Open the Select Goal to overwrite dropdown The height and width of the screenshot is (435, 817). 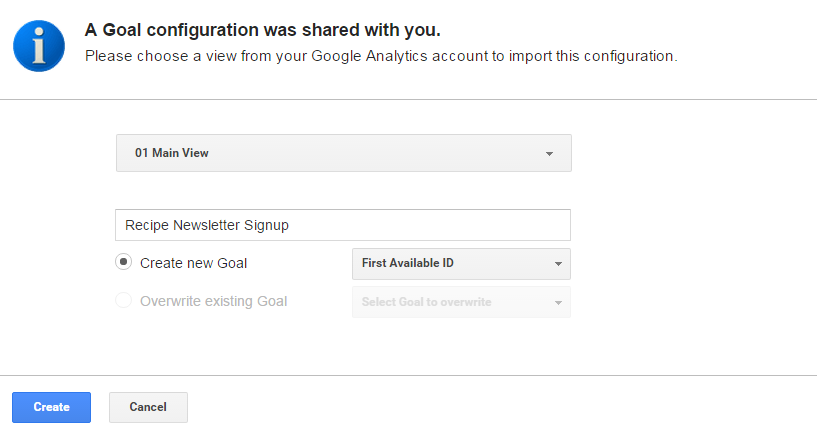pyautogui.click(x=461, y=302)
